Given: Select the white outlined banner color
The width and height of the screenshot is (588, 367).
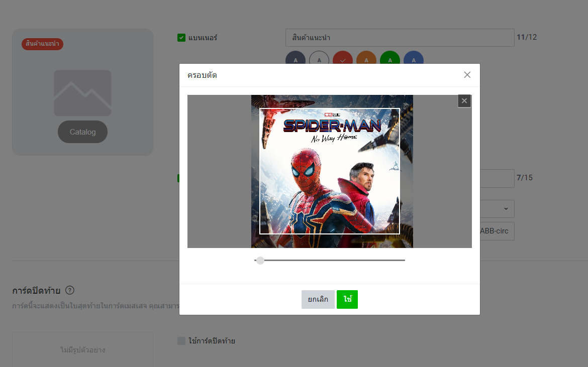Looking at the screenshot, I should click(319, 58).
